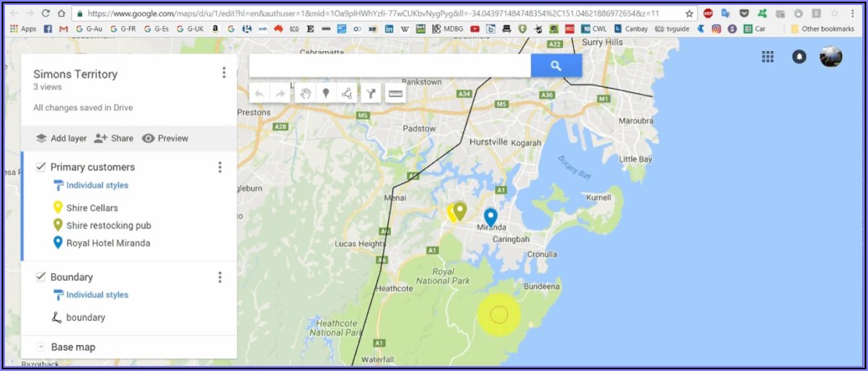Open Primary customers layer options menu
This screenshot has height=371, width=868.
click(220, 167)
